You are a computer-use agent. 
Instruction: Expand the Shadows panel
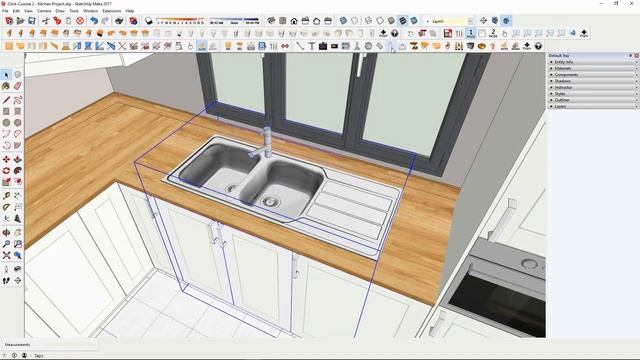coord(593,81)
